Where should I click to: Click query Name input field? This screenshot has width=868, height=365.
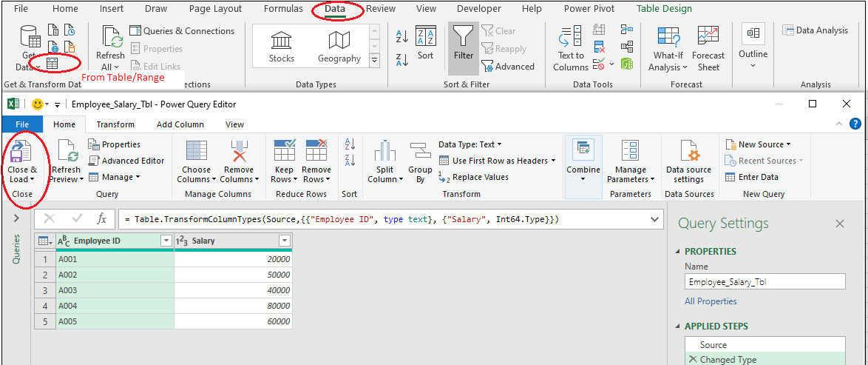[x=765, y=282]
